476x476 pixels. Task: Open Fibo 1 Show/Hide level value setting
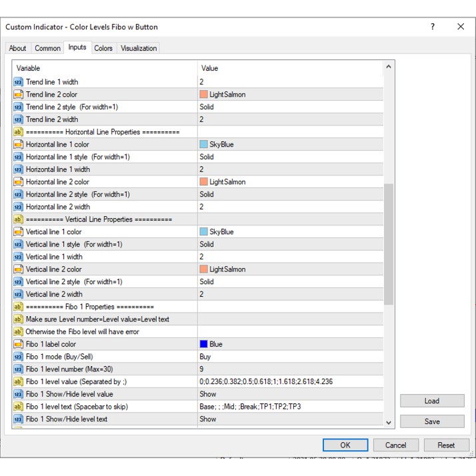click(290, 394)
